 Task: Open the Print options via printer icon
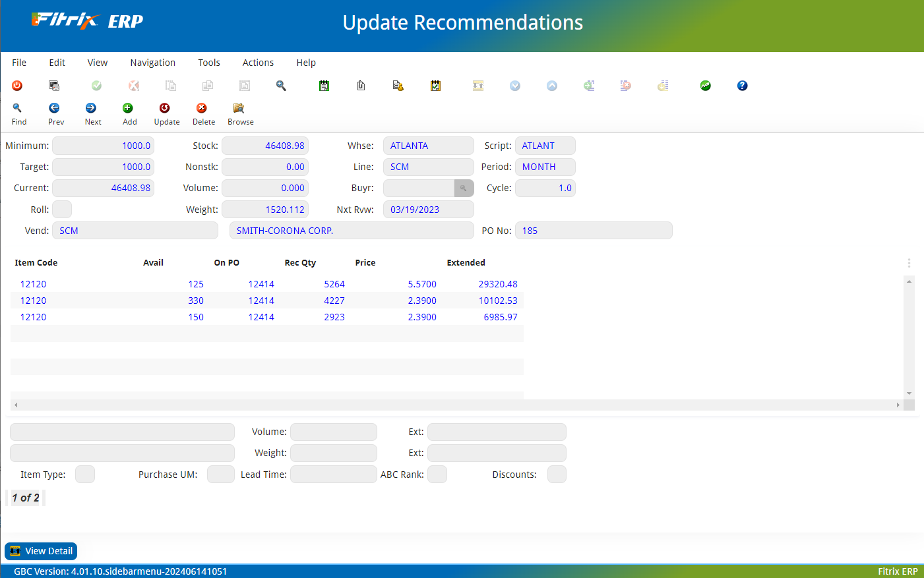(54, 86)
